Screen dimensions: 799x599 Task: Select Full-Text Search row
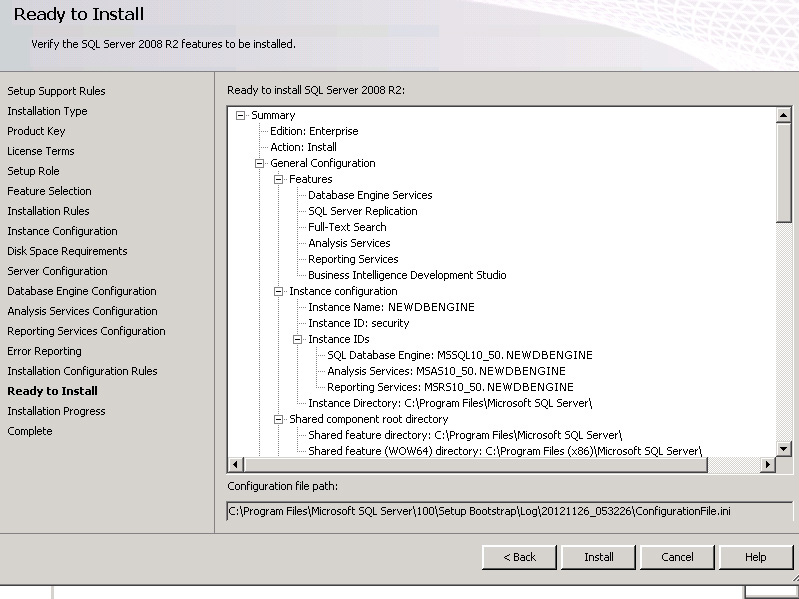(x=347, y=227)
